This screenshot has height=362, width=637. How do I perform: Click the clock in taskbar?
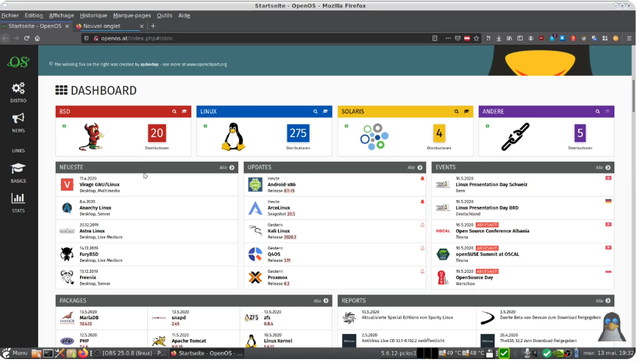click(608, 353)
